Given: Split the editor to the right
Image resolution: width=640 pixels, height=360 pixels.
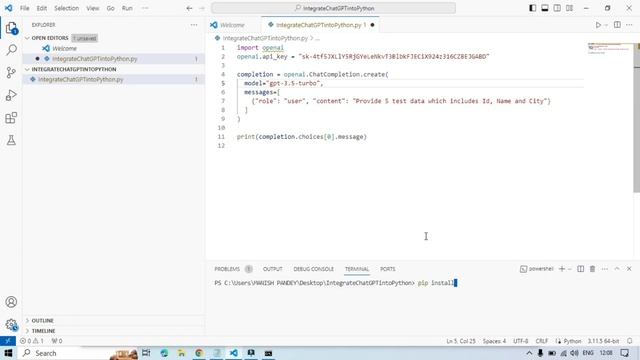Looking at the screenshot, I should point(617,25).
